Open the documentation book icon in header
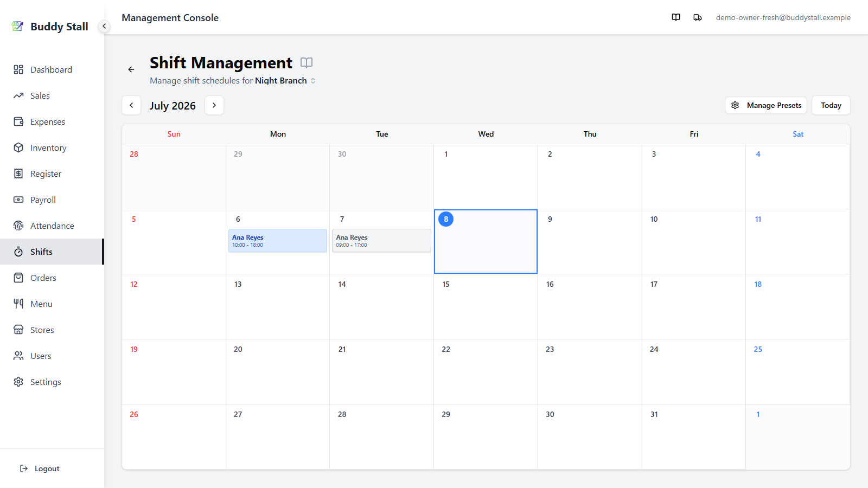Image resolution: width=868 pixels, height=488 pixels. click(x=676, y=17)
